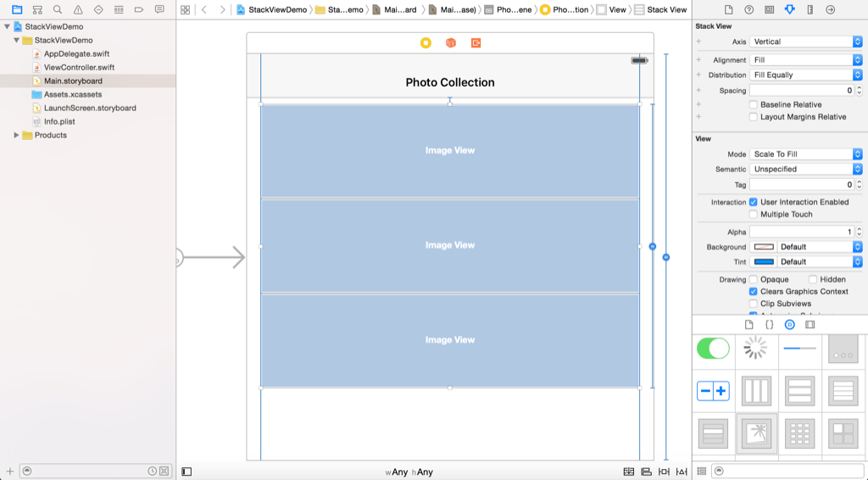This screenshot has width=868, height=480.
Task: Open the Axis dropdown set to Vertical
Action: 806,42
